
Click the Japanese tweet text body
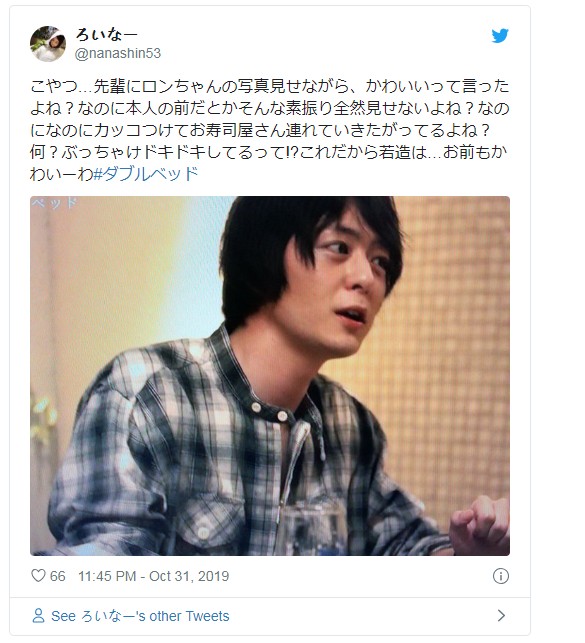(269, 130)
